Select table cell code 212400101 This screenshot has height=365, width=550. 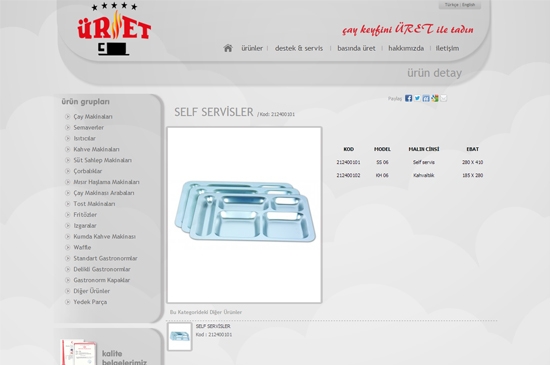tap(348, 162)
